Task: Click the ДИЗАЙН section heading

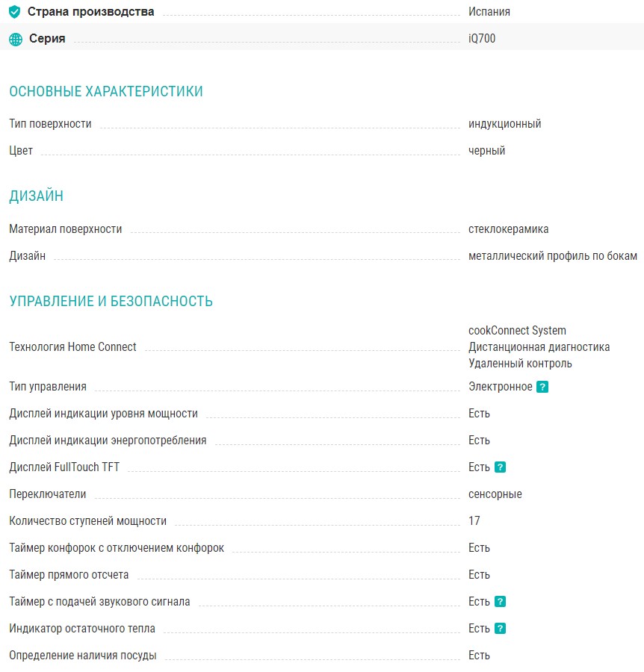Action: coord(36,196)
